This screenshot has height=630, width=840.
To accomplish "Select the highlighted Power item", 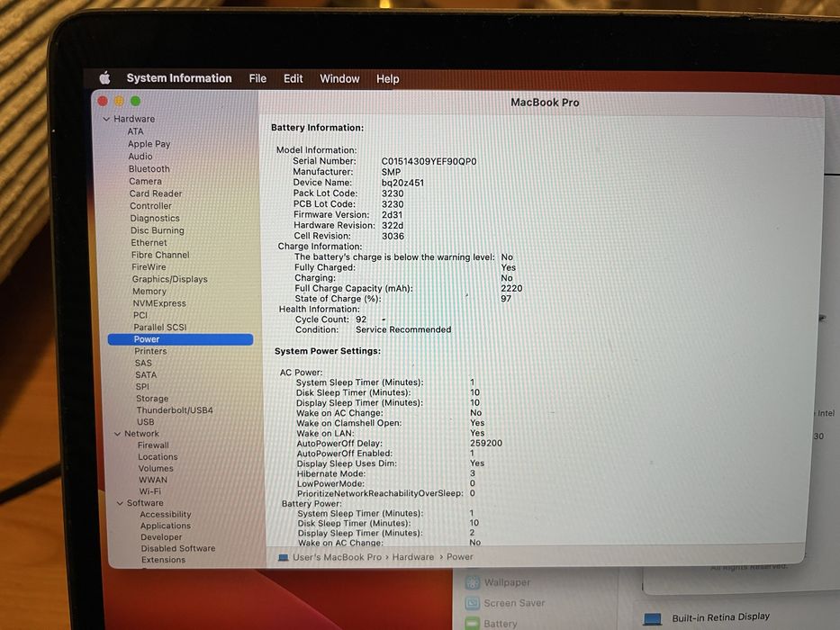I will click(x=181, y=339).
